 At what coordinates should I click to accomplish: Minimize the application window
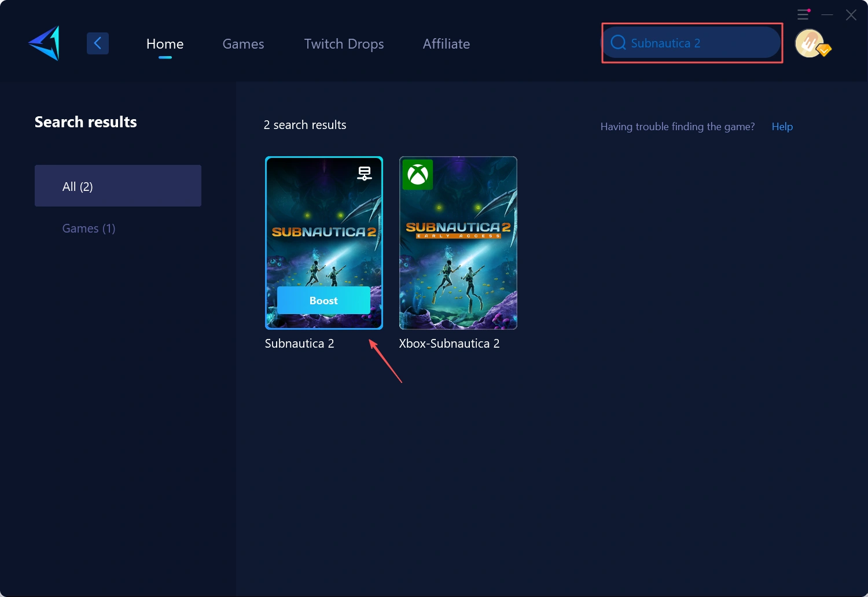tap(827, 14)
